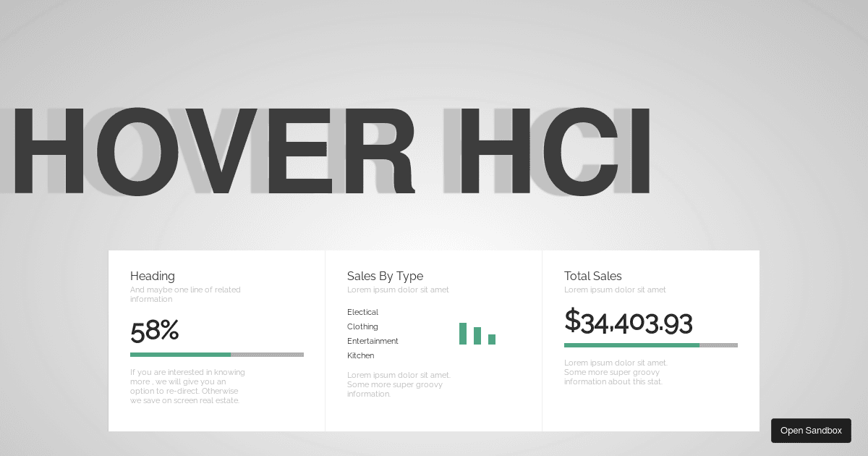Click the tallest bar in the sales chart

[x=463, y=334]
